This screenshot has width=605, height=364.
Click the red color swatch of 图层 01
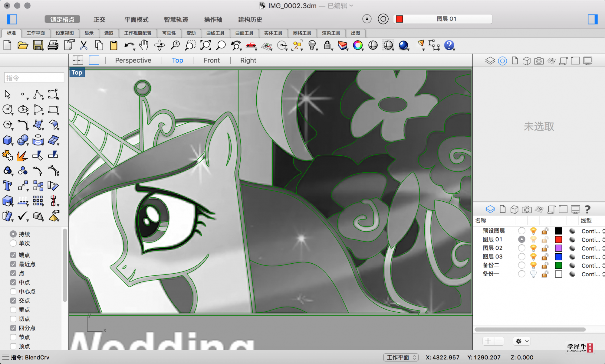click(x=558, y=239)
